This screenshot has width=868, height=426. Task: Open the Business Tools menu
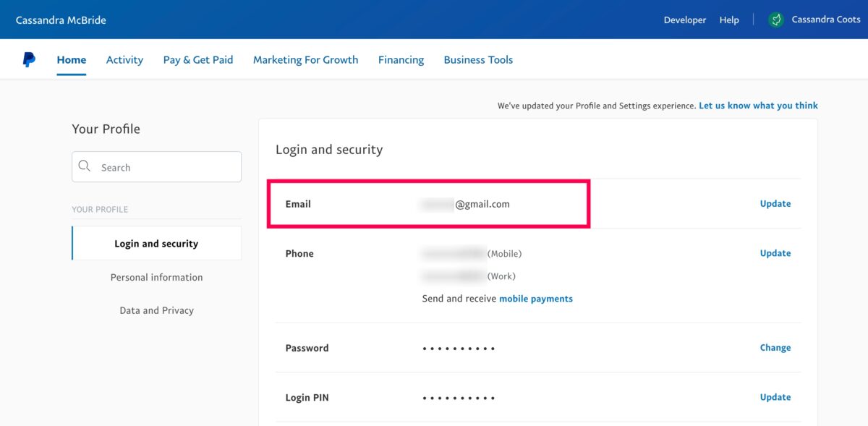[478, 60]
